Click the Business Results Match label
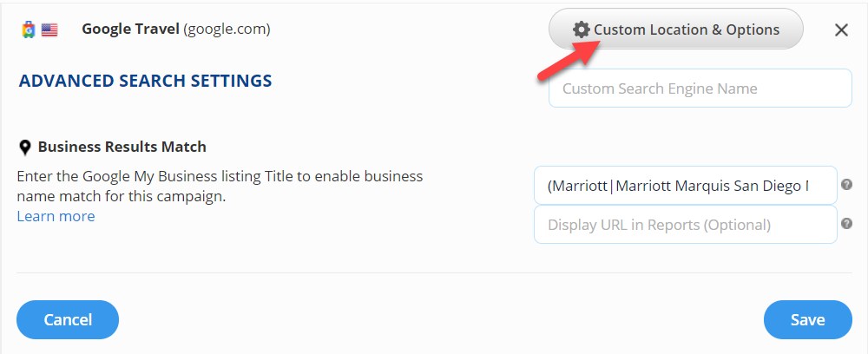 (122, 147)
